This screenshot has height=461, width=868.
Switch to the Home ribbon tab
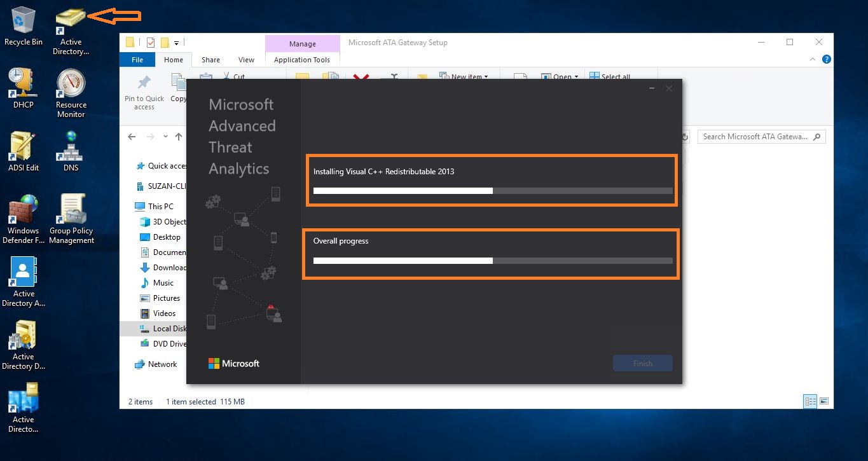point(174,60)
